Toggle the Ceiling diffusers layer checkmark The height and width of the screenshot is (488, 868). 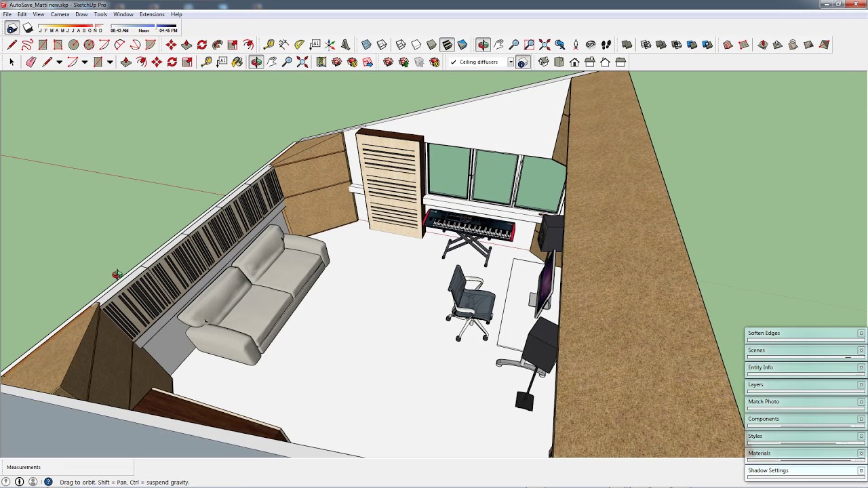[x=454, y=62]
